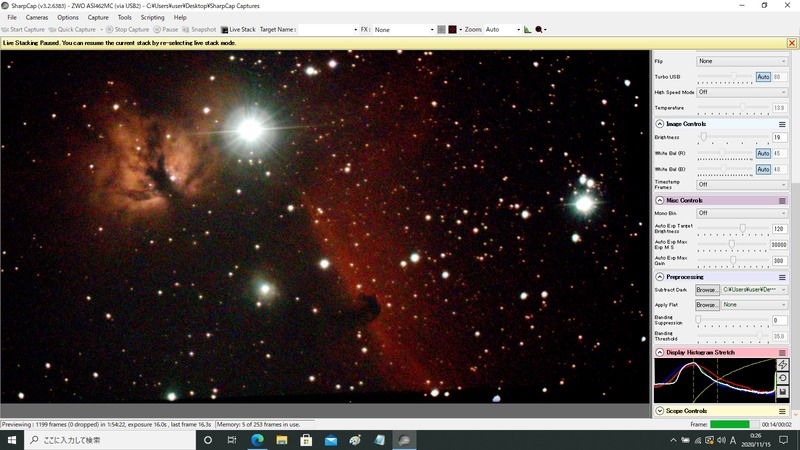Click the Brightness value field
This screenshot has width=800, height=450.
779,137
